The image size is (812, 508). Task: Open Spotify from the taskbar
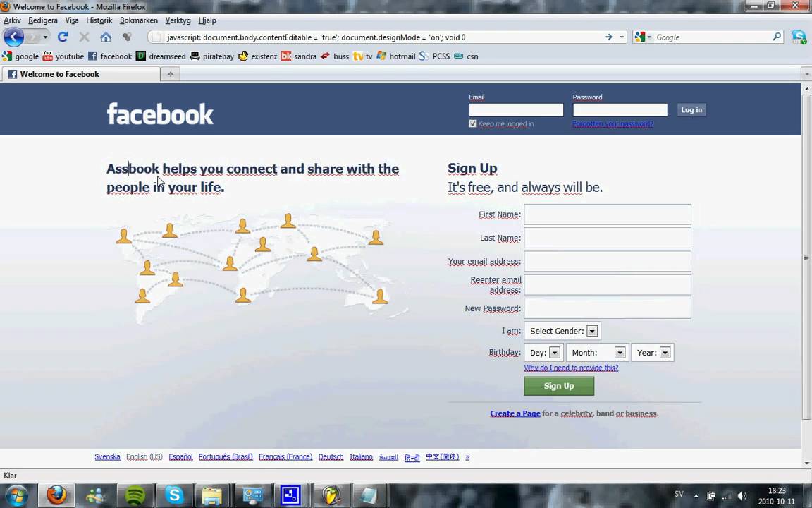[135, 495]
